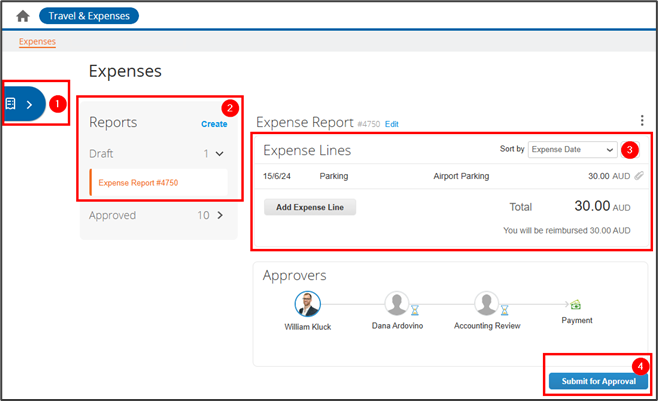
Task: Click the attachment paperclip on Parking line
Action: (x=639, y=176)
